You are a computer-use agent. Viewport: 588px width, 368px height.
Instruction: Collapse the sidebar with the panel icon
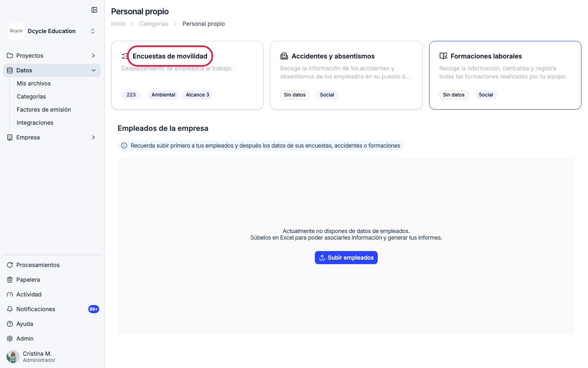point(94,10)
